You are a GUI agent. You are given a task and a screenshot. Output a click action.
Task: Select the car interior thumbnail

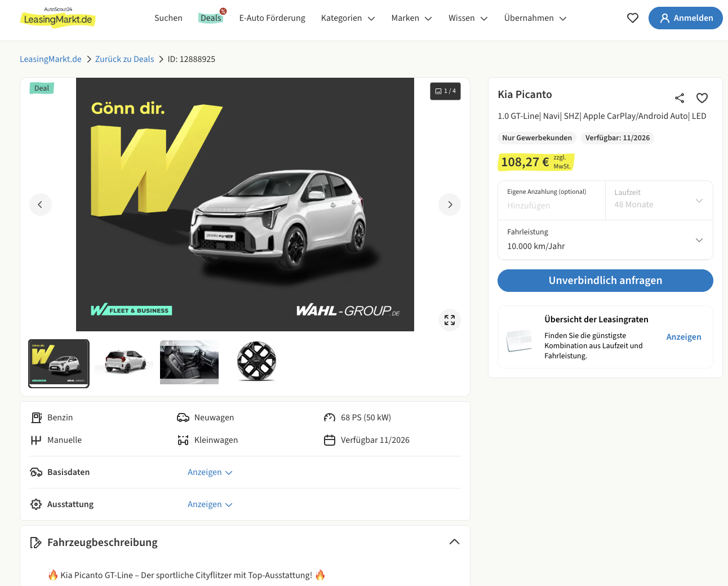[189, 362]
